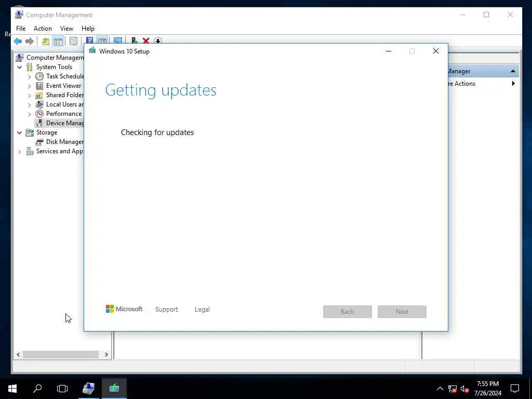Click the tree scrollbar left arrow

(x=18, y=354)
